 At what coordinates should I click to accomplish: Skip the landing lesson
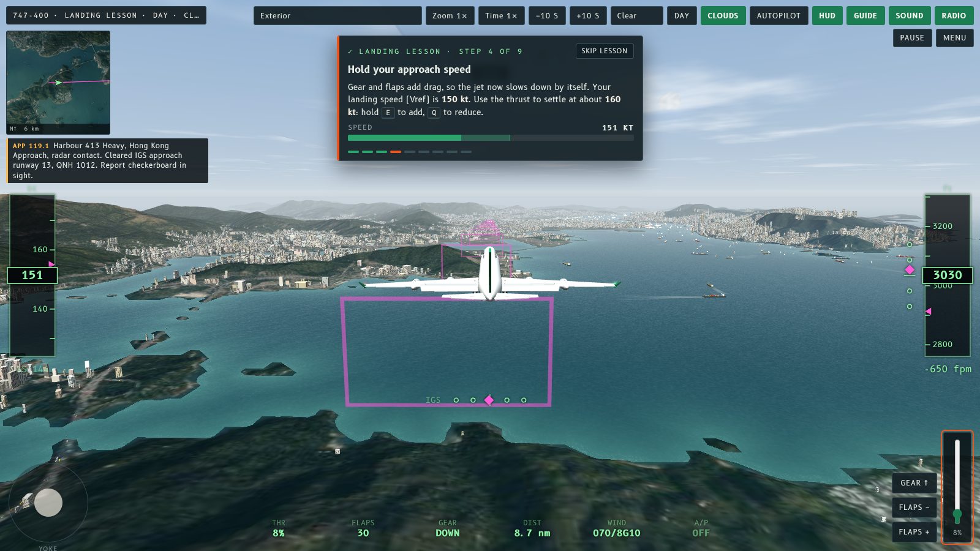click(604, 51)
